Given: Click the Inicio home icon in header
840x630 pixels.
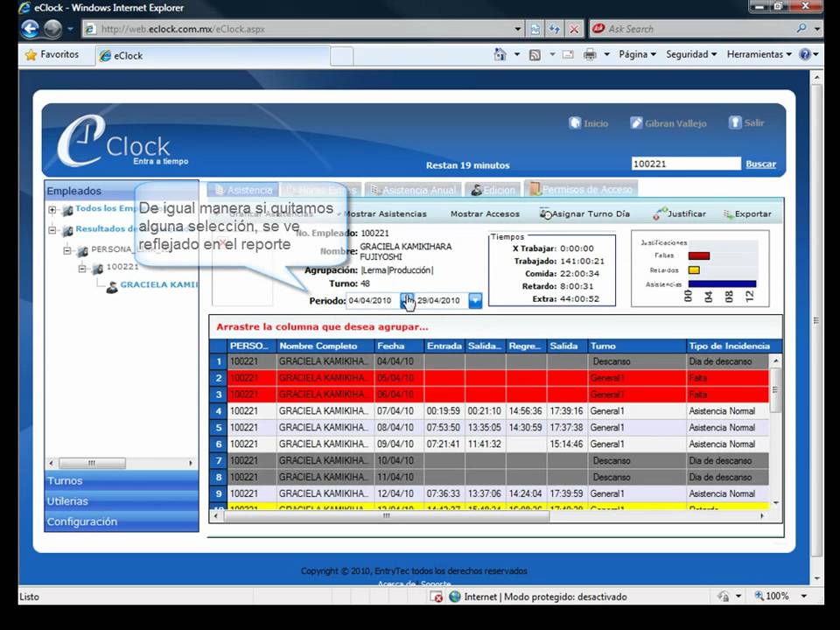Looking at the screenshot, I should point(575,122).
